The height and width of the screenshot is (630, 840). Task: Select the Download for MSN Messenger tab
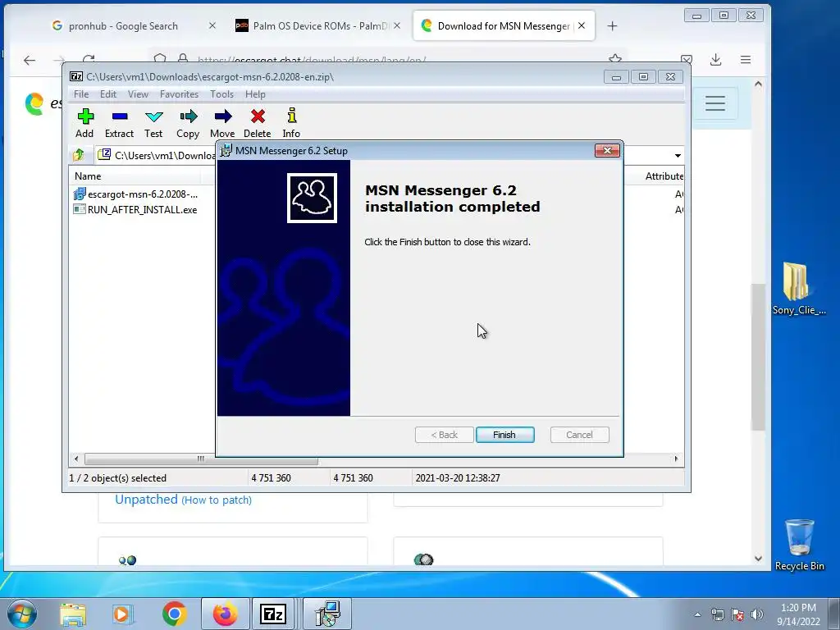tap(504, 25)
